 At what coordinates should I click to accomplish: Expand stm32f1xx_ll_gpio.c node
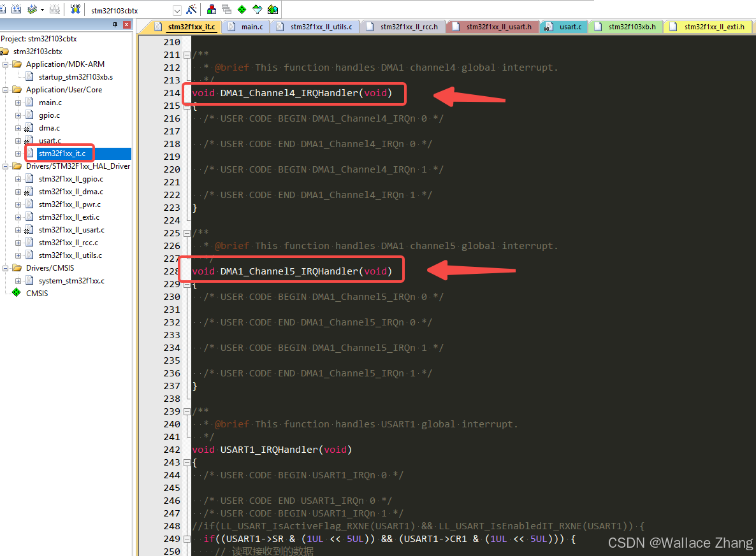pos(18,179)
